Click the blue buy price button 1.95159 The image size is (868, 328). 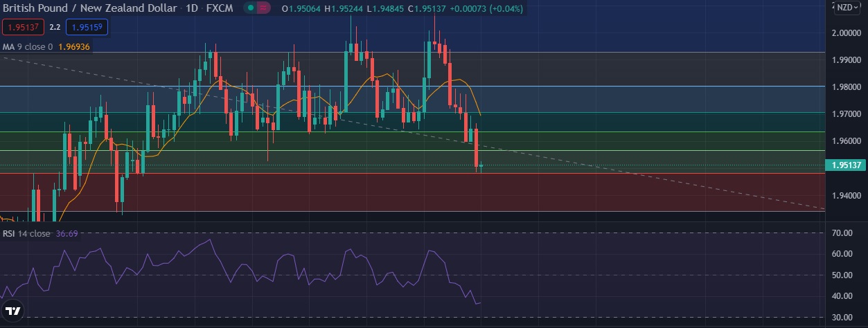tap(87, 27)
